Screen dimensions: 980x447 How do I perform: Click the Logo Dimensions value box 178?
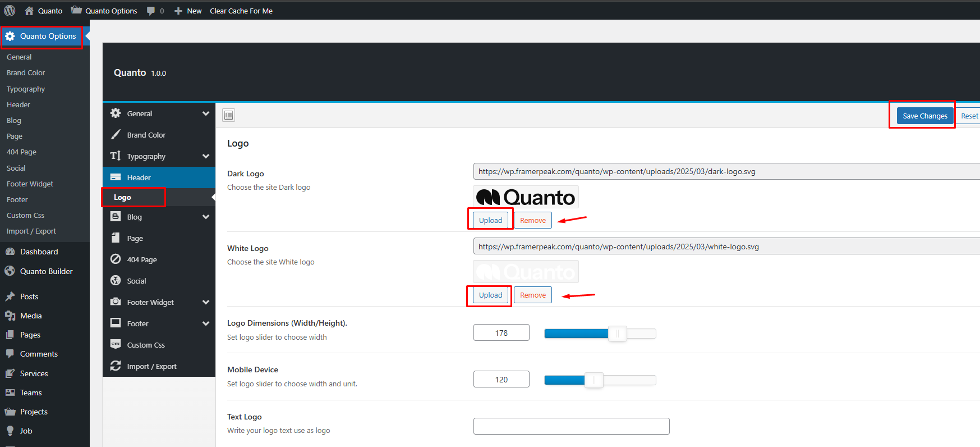click(x=501, y=332)
